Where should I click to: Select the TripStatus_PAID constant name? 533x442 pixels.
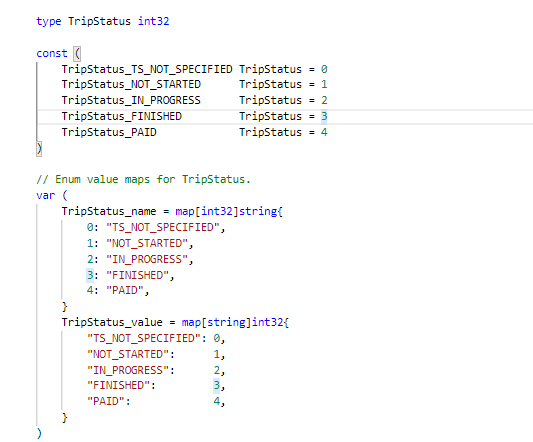tap(109, 132)
